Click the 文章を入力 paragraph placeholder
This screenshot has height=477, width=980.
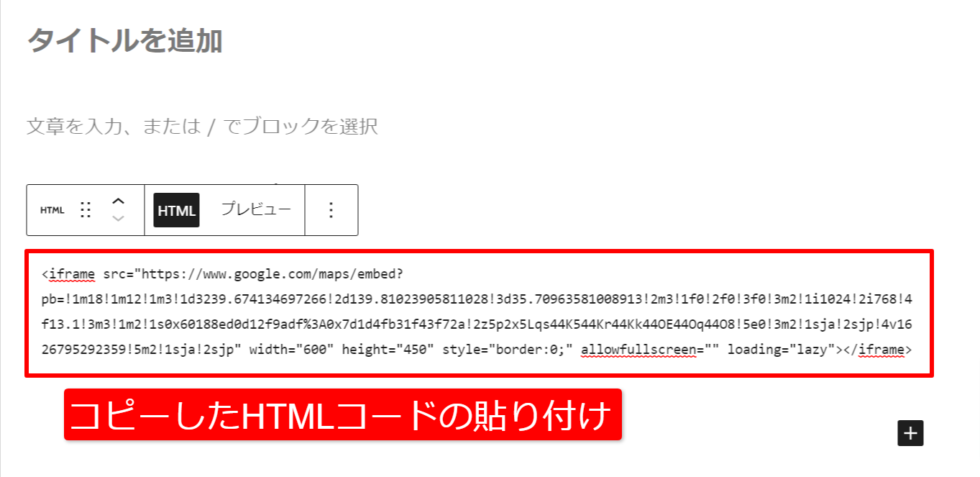point(202,127)
